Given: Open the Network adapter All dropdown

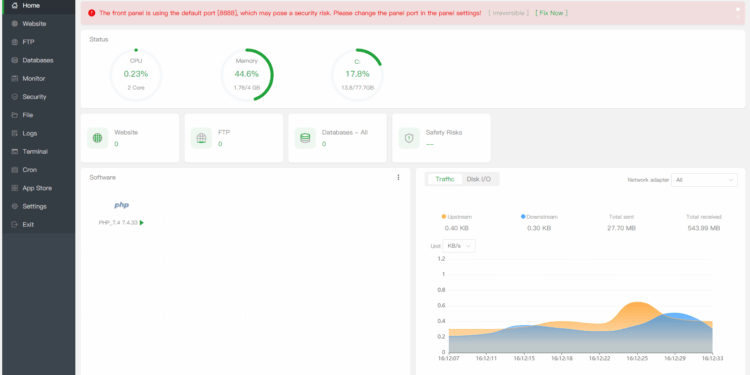Looking at the screenshot, I should point(705,180).
